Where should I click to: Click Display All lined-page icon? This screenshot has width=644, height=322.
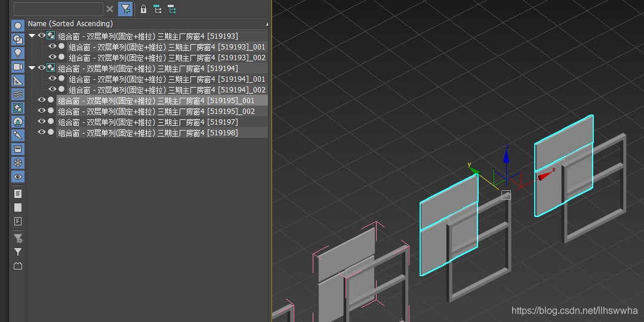(18, 193)
